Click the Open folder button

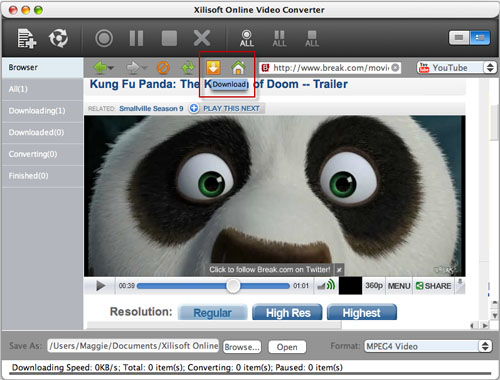click(287, 347)
